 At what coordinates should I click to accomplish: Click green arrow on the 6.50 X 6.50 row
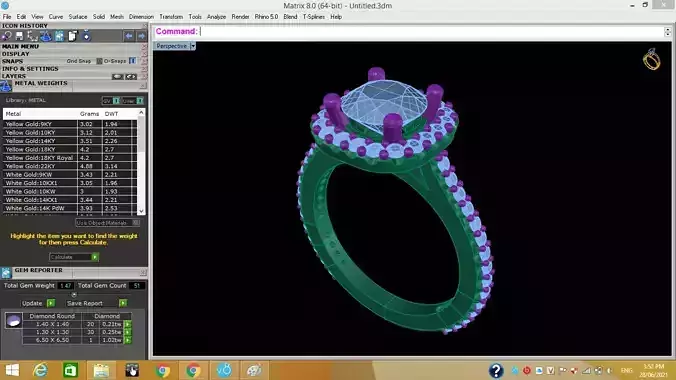tap(128, 340)
